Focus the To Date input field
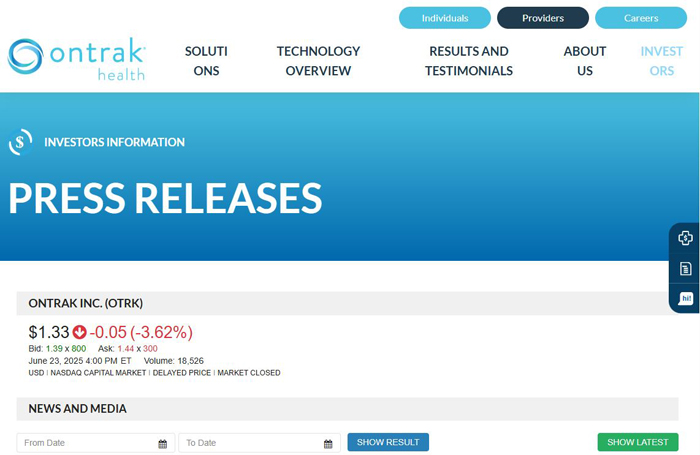 (259, 443)
